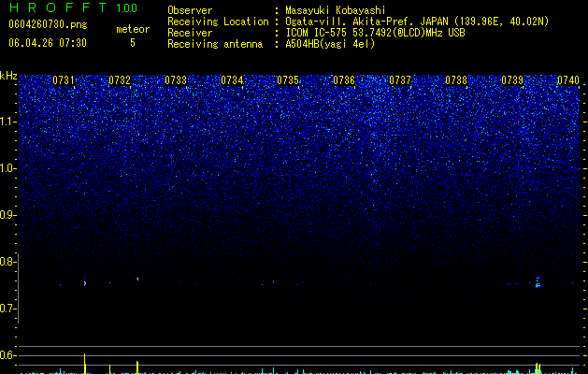Click the 0.7 kHz axis label
This screenshot has width=588, height=374.
point(8,309)
